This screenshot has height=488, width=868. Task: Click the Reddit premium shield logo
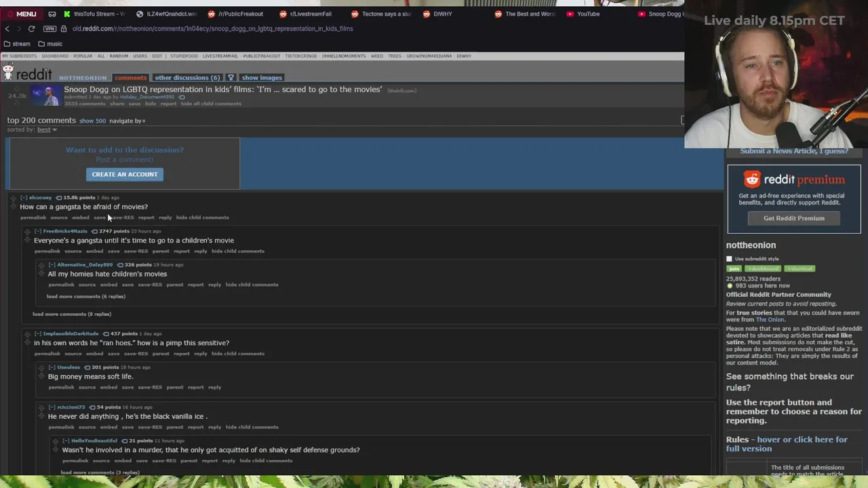click(752, 179)
